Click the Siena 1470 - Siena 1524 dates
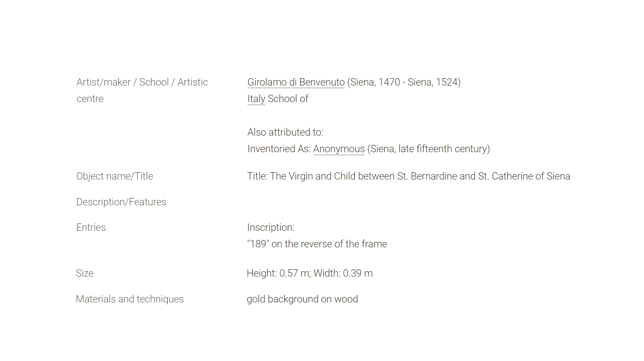 pos(404,82)
